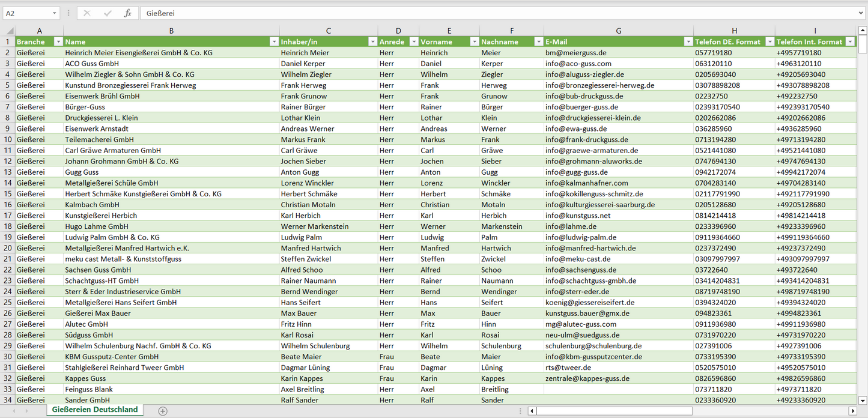Screen dimensions: 868x418
Task: Click the Cancel X icon in formula bar
Action: 87,13
